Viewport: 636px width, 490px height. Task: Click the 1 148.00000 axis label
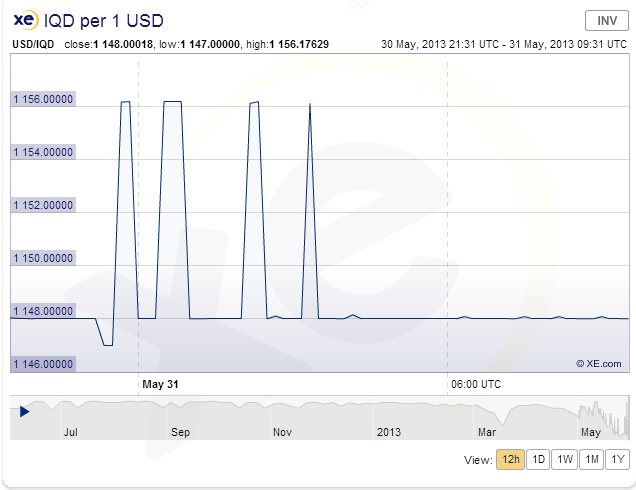(43, 311)
